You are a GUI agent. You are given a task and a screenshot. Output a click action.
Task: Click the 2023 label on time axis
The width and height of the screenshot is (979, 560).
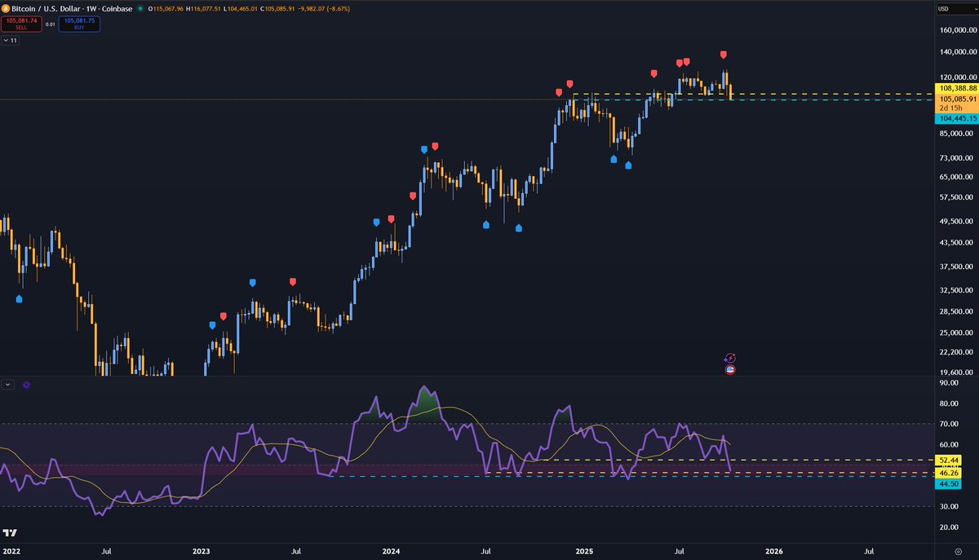[201, 551]
